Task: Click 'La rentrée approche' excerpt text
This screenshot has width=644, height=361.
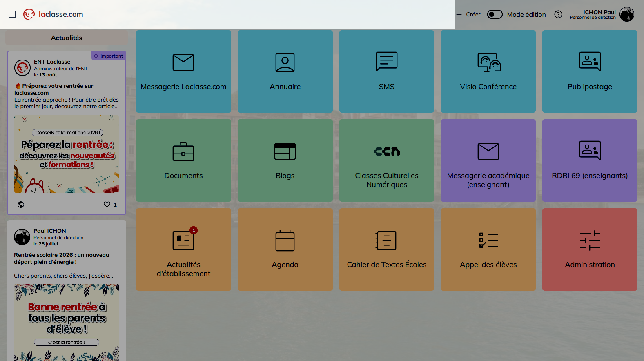Action: [67, 103]
